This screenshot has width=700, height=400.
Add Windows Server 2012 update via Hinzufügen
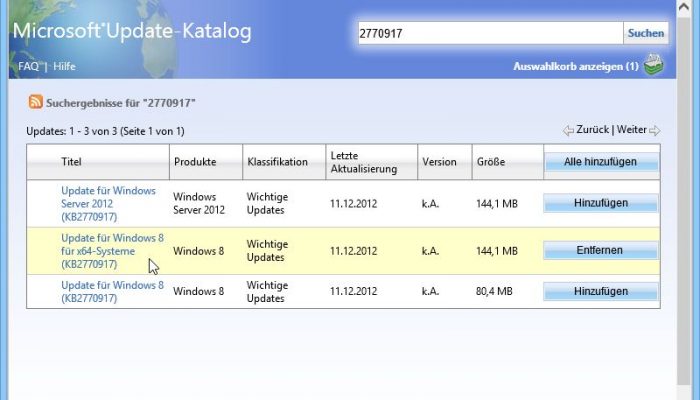point(600,203)
